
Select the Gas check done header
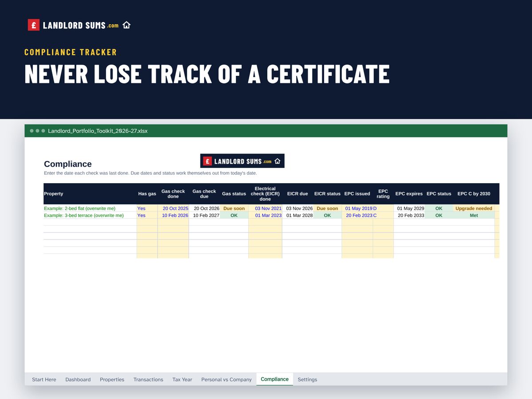(x=173, y=194)
